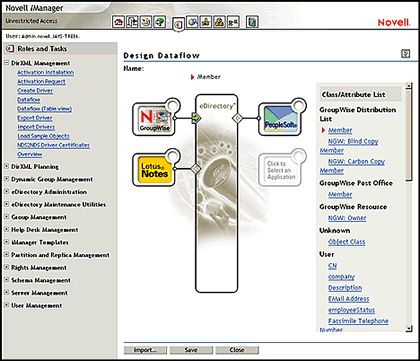Click the Save button
Viewport: 420px width, 361px height.
pos(191,350)
